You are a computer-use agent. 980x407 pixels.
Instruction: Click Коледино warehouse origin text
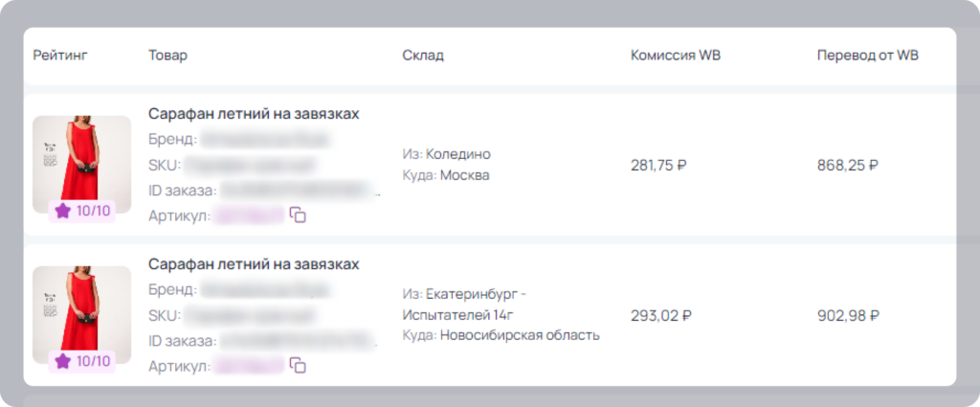(x=458, y=154)
